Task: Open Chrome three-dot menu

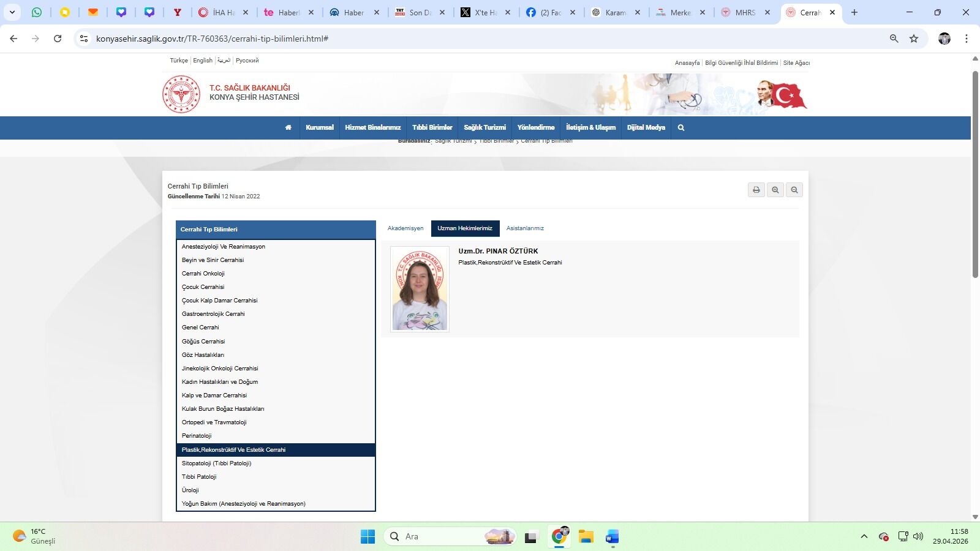Action: [x=967, y=39]
